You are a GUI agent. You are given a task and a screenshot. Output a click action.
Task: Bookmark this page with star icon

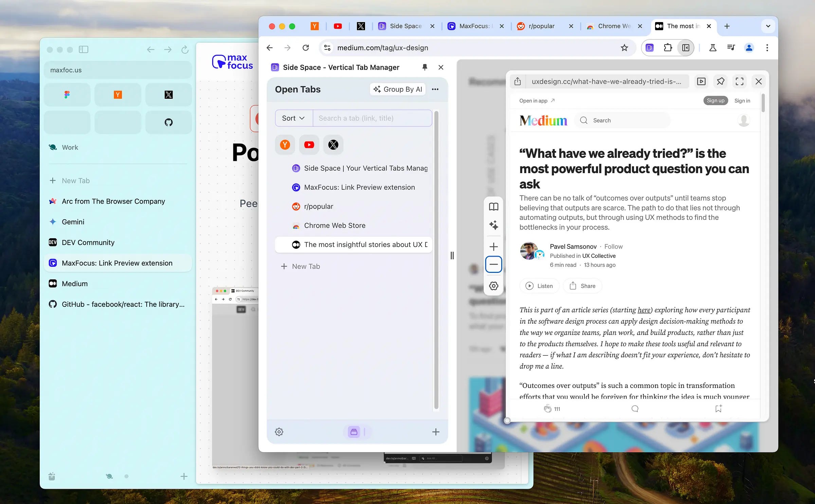click(624, 48)
